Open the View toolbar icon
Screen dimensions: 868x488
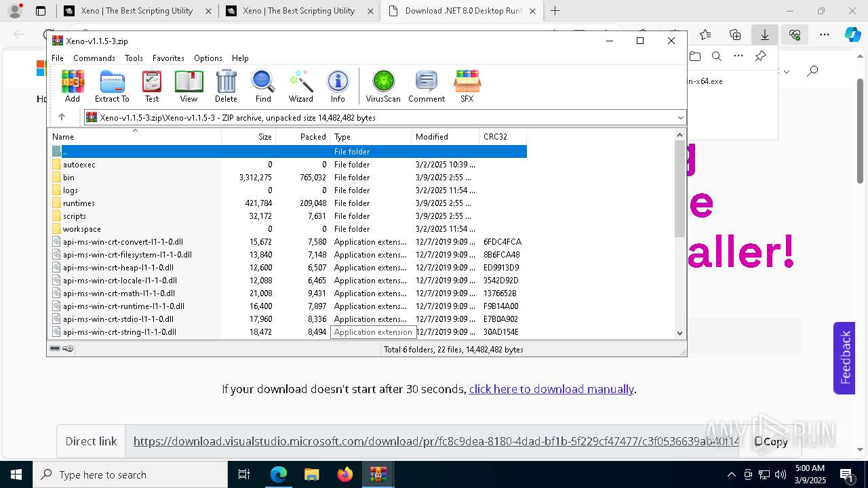[x=189, y=86]
